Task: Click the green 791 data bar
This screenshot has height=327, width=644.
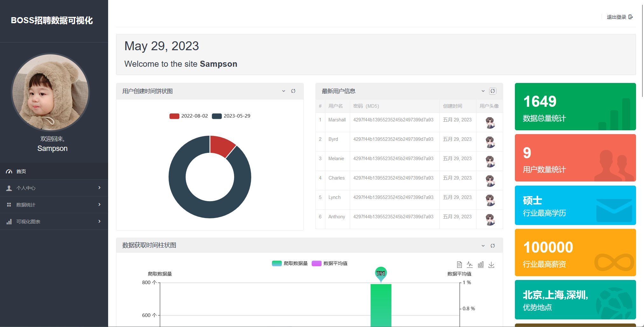Action: (381, 305)
